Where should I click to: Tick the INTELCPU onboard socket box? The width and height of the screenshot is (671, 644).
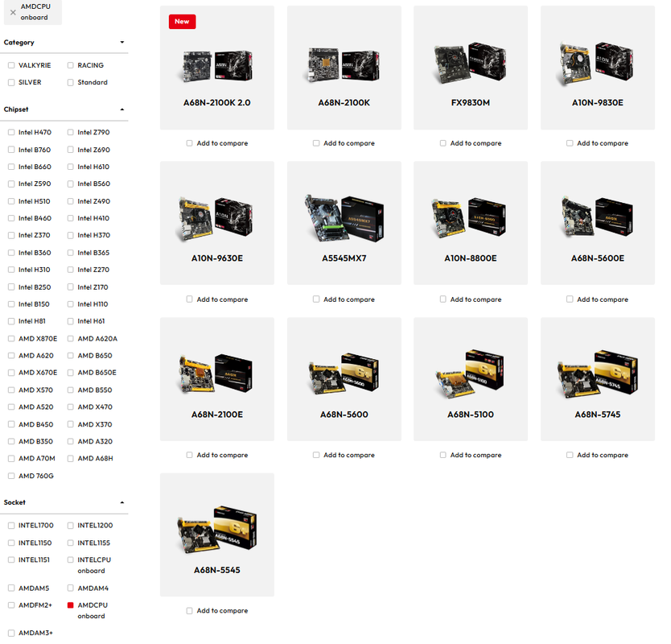pyautogui.click(x=71, y=560)
